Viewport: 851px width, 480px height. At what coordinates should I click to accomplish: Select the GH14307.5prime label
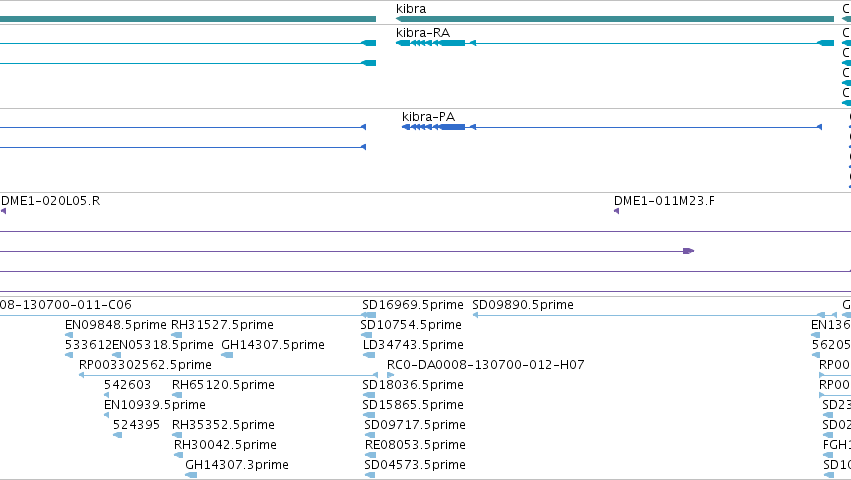tap(273, 345)
